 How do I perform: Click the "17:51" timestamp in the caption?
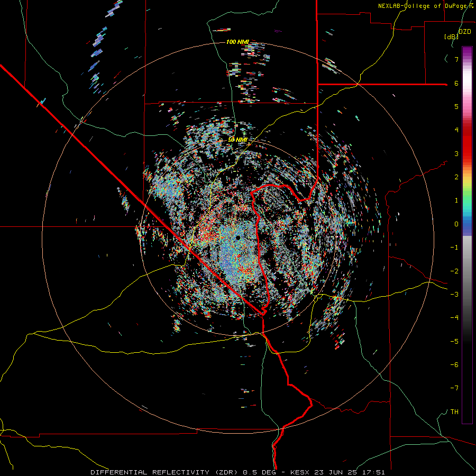(374, 472)
